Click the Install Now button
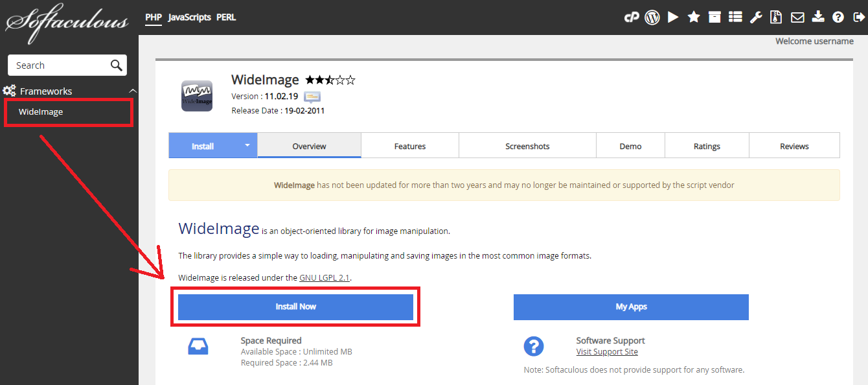The image size is (868, 385). (295, 307)
